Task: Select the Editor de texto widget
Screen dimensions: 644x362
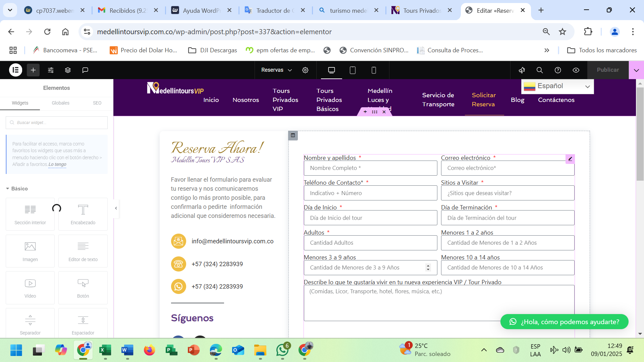Action: (83, 251)
